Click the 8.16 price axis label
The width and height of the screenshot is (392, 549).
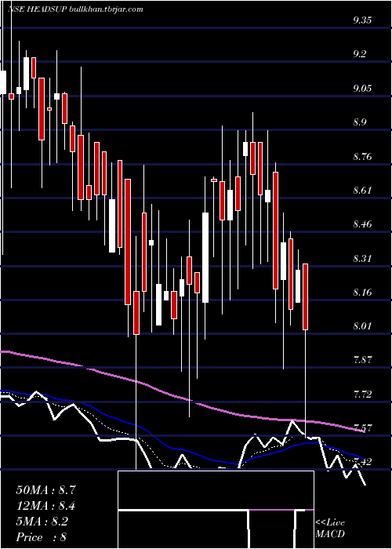tap(362, 293)
